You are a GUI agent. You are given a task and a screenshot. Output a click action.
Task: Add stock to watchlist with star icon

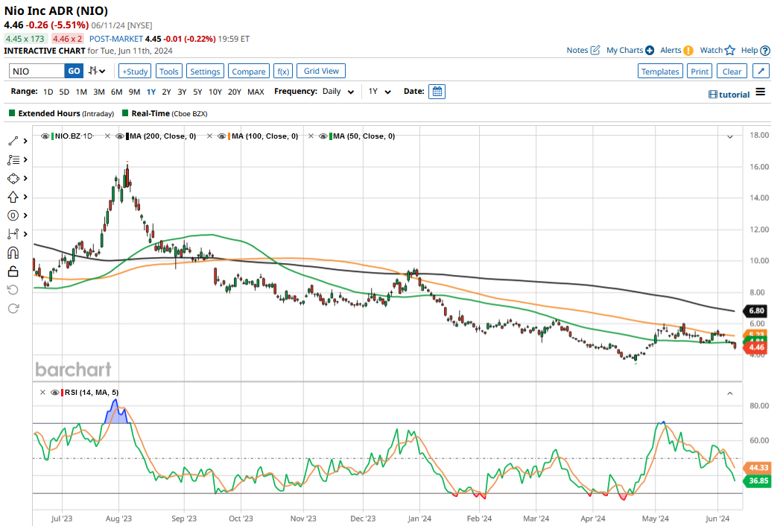pos(729,50)
